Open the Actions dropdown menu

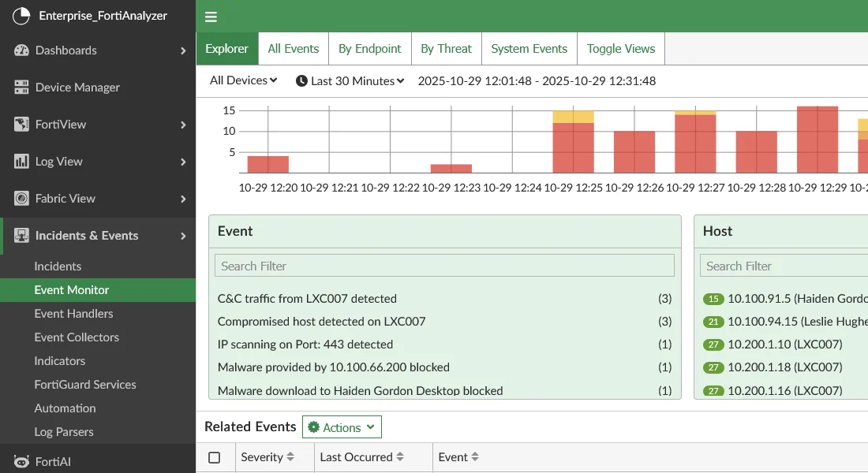pos(342,427)
